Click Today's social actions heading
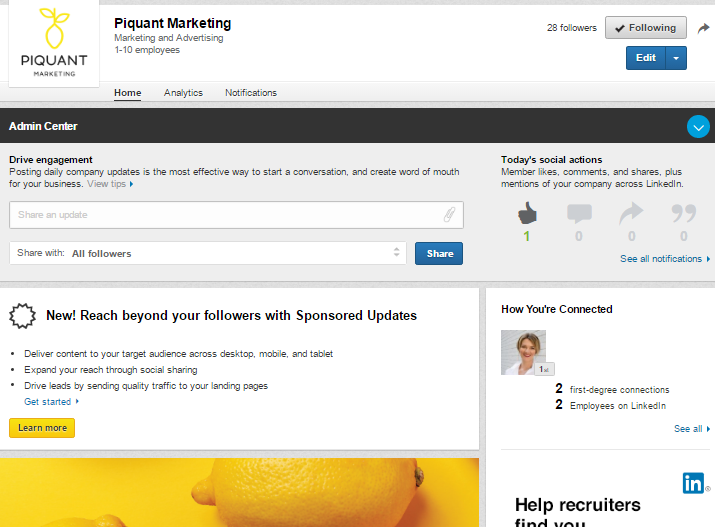This screenshot has height=527, width=715. [551, 160]
